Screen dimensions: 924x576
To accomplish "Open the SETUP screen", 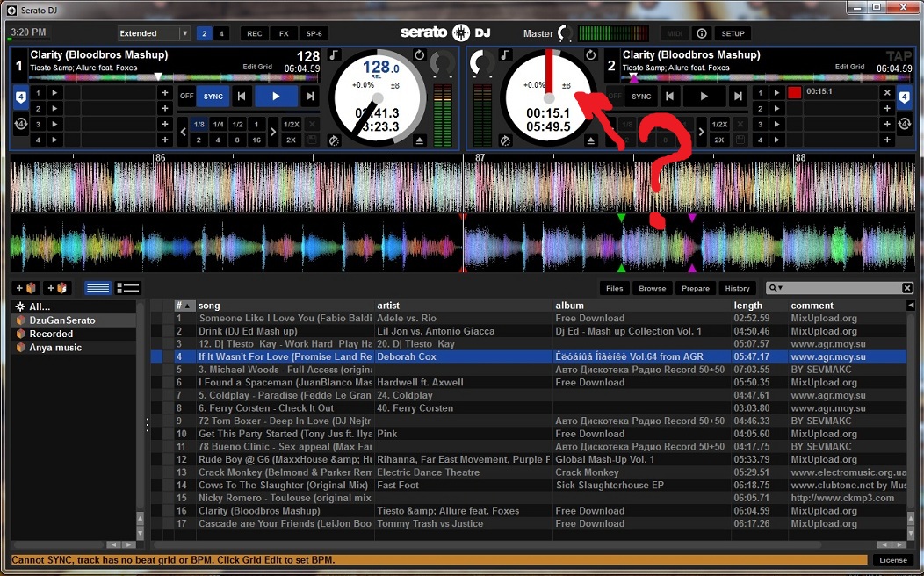I will (x=733, y=33).
